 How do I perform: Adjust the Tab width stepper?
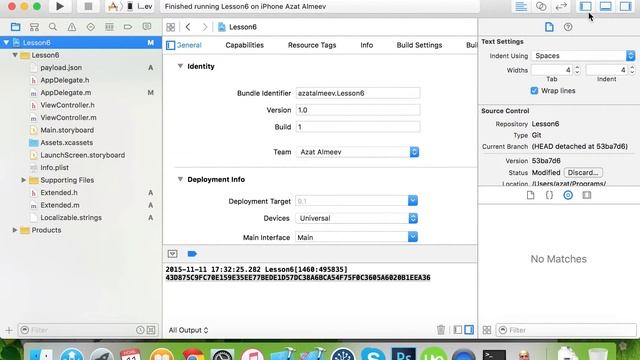pyautogui.click(x=577, y=70)
